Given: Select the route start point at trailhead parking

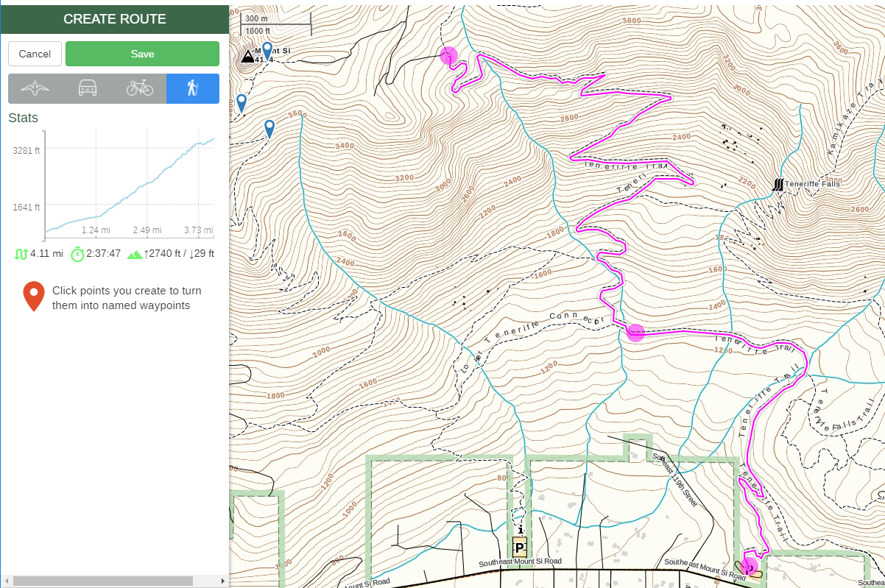Looking at the screenshot, I should coord(749,567).
